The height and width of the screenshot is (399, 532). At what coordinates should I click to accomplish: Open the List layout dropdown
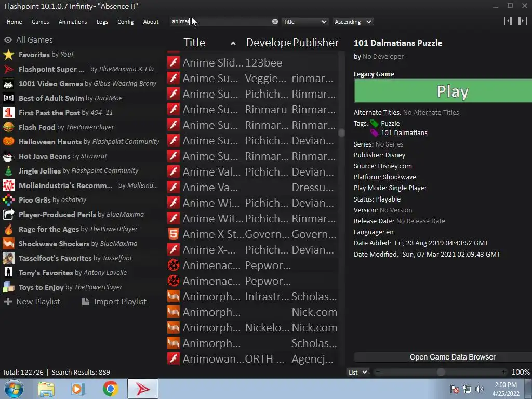coord(358,372)
